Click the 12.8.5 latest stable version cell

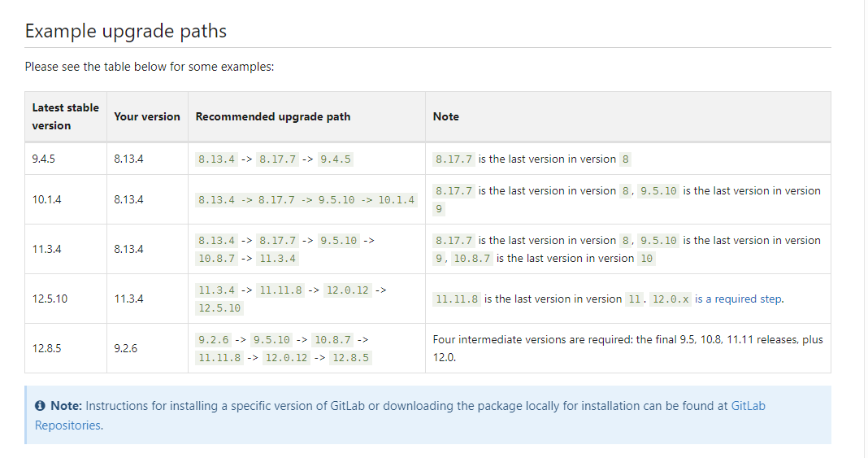[x=46, y=348]
